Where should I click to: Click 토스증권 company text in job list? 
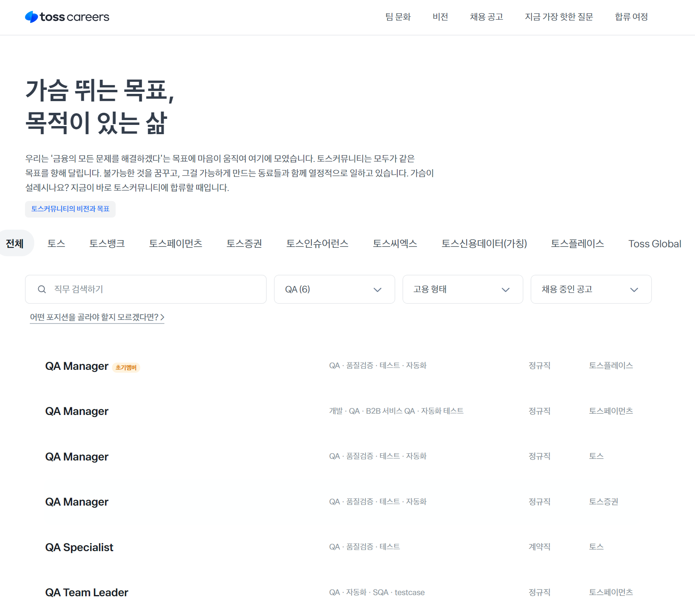603,502
